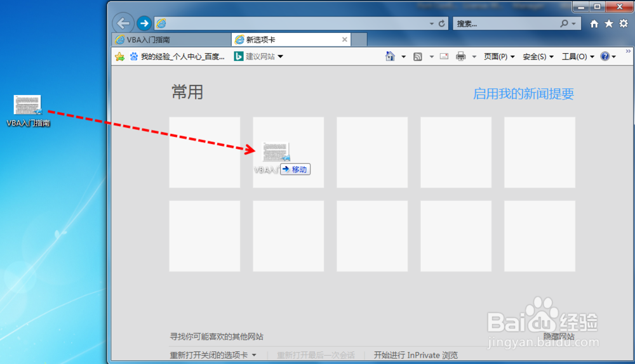Open the 页面(P) menu
The width and height of the screenshot is (635, 364).
click(499, 56)
